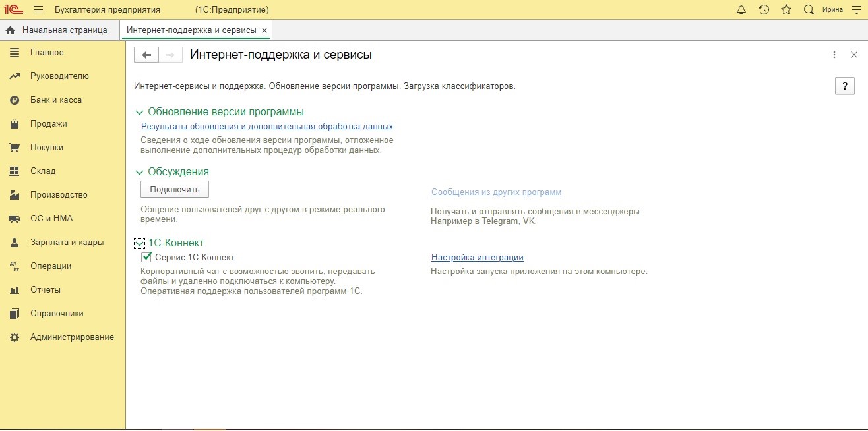Collapse 1С-Коннект section
Image resolution: width=868 pixels, height=431 pixels.
pyautogui.click(x=139, y=243)
